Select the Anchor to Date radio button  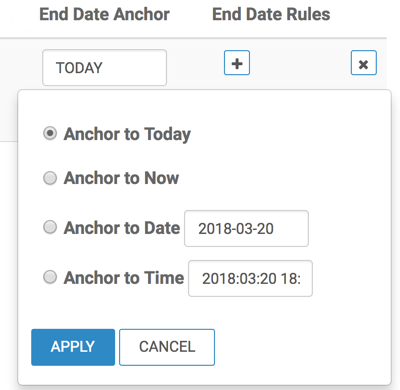tap(50, 227)
